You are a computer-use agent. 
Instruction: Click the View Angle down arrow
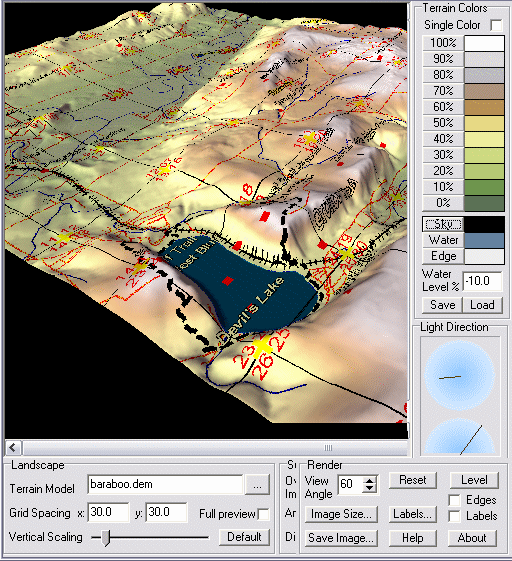(370, 488)
